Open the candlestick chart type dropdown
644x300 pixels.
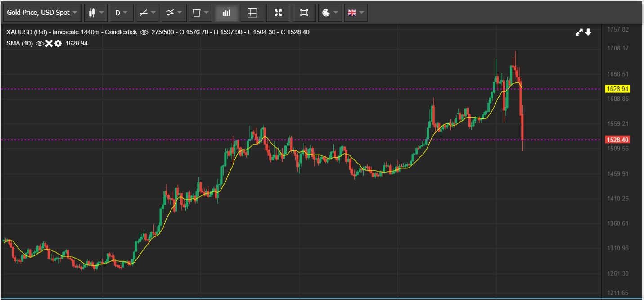[96, 13]
